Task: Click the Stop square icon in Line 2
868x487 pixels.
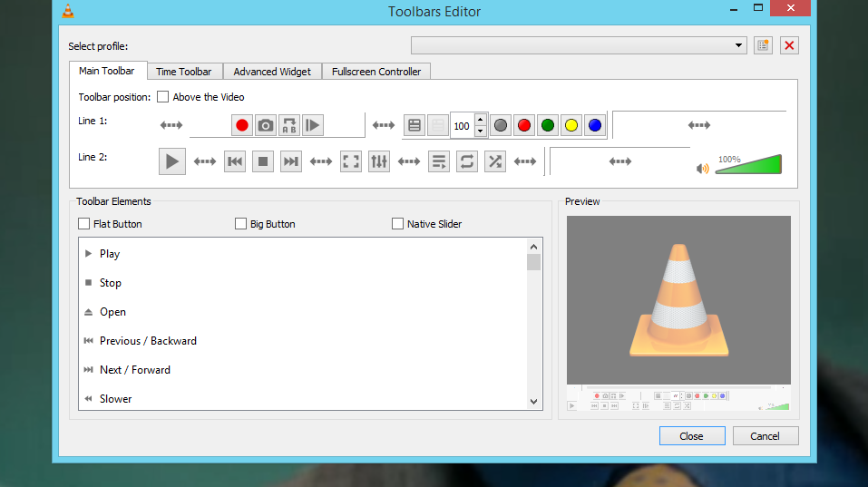Action: click(x=263, y=161)
